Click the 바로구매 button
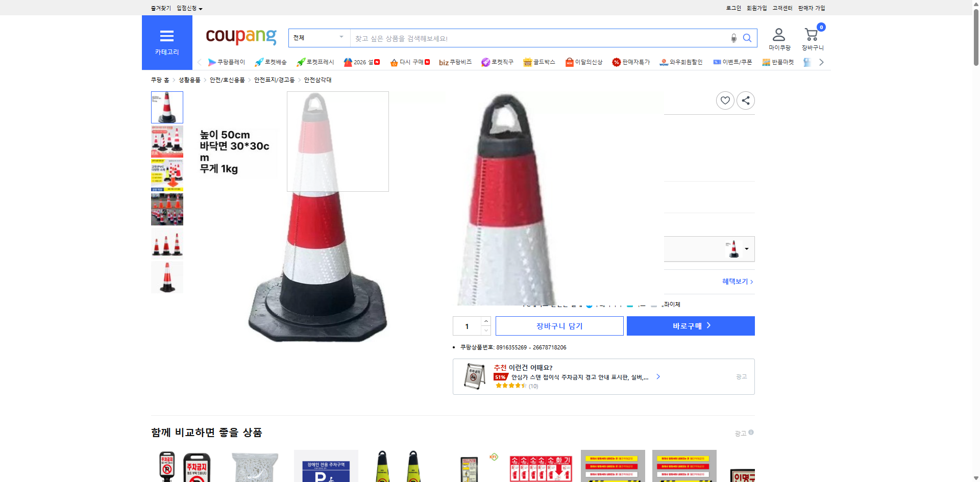The width and height of the screenshot is (980, 482). click(x=691, y=326)
